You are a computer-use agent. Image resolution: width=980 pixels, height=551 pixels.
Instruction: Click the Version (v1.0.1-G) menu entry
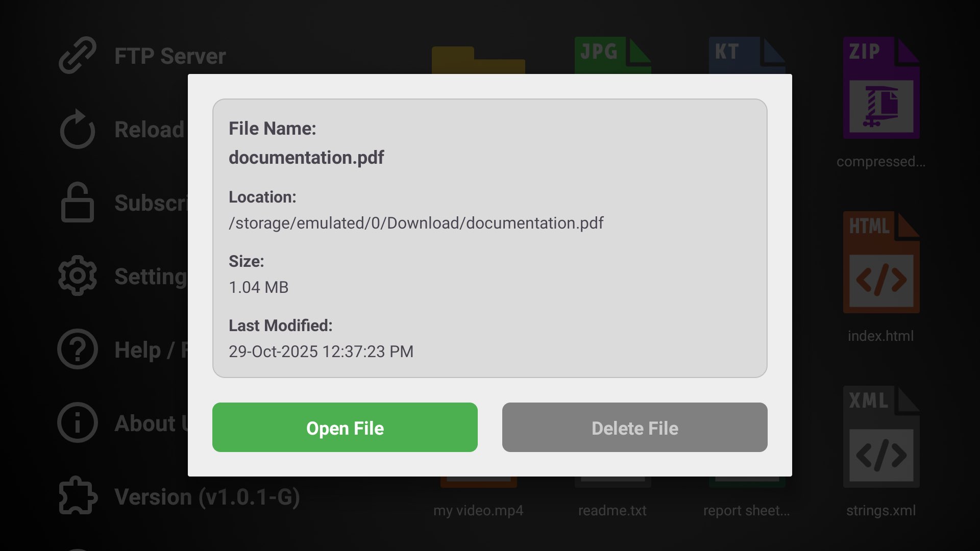207,495
